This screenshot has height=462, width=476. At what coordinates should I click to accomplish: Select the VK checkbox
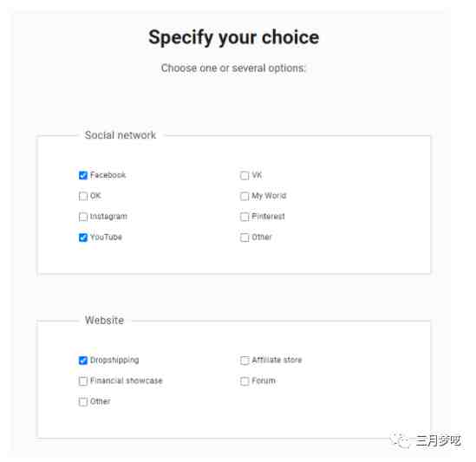(x=245, y=175)
